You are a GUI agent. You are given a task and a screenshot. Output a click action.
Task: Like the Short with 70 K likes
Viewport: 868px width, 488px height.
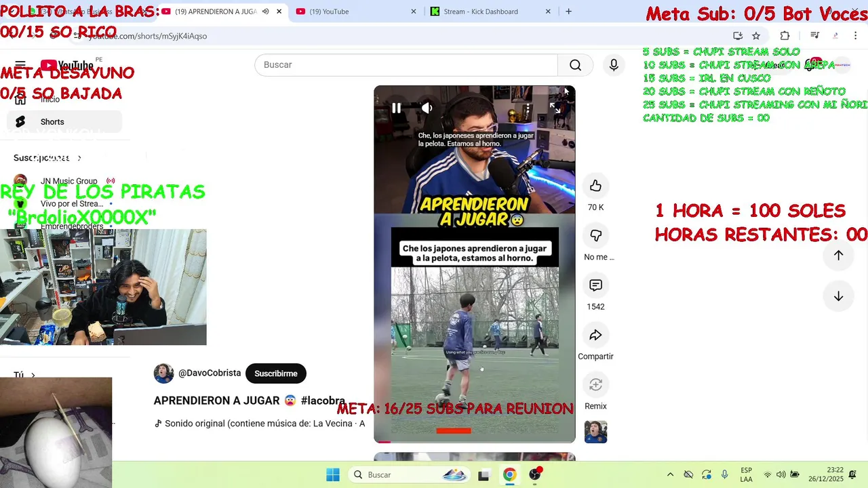(x=595, y=186)
